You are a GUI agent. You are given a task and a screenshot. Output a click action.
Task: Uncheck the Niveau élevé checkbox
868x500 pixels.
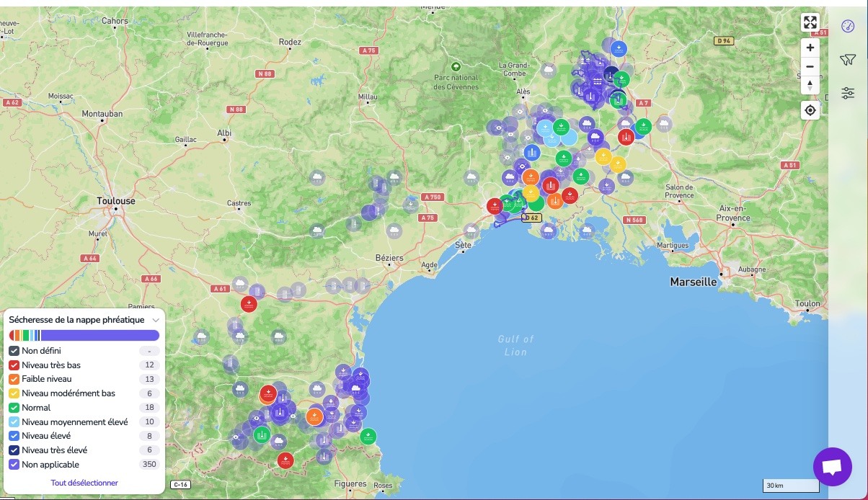14,436
